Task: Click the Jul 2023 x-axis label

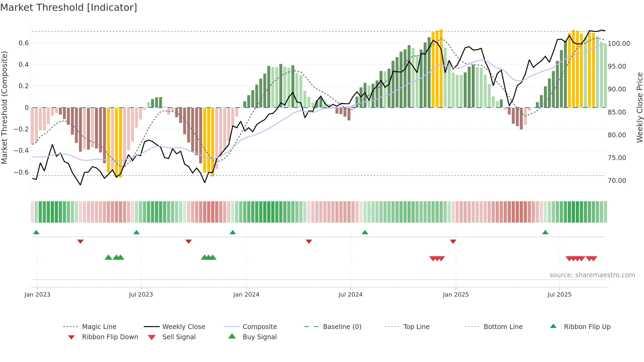Action: tap(141, 294)
